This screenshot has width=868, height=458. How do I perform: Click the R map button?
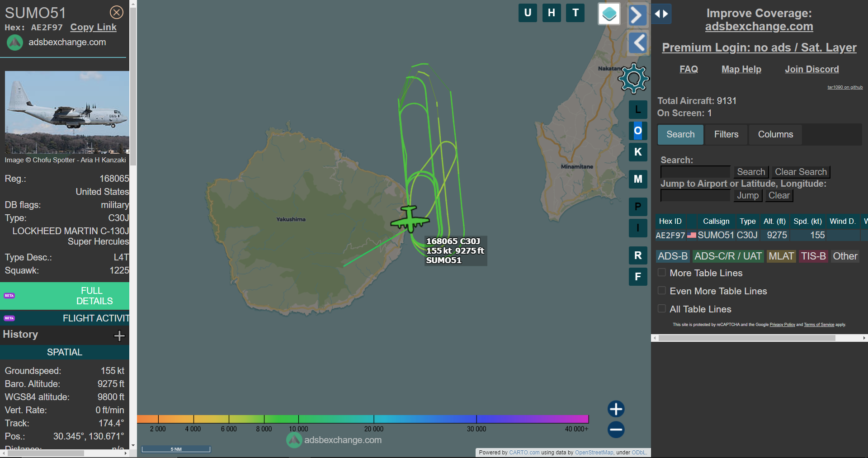638,255
